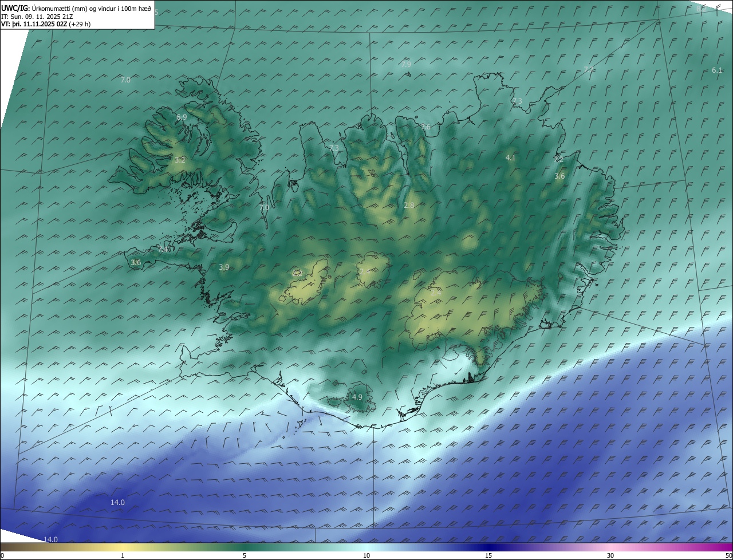Click the 50 tick on the color scale

coord(728,556)
